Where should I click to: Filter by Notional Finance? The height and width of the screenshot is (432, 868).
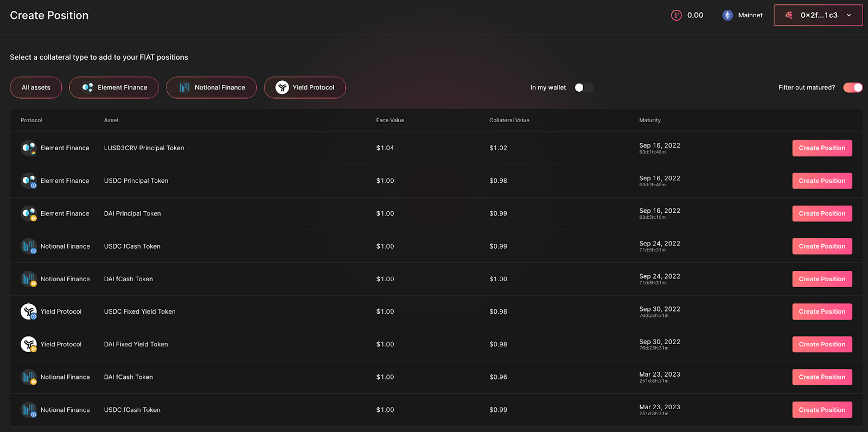(212, 87)
